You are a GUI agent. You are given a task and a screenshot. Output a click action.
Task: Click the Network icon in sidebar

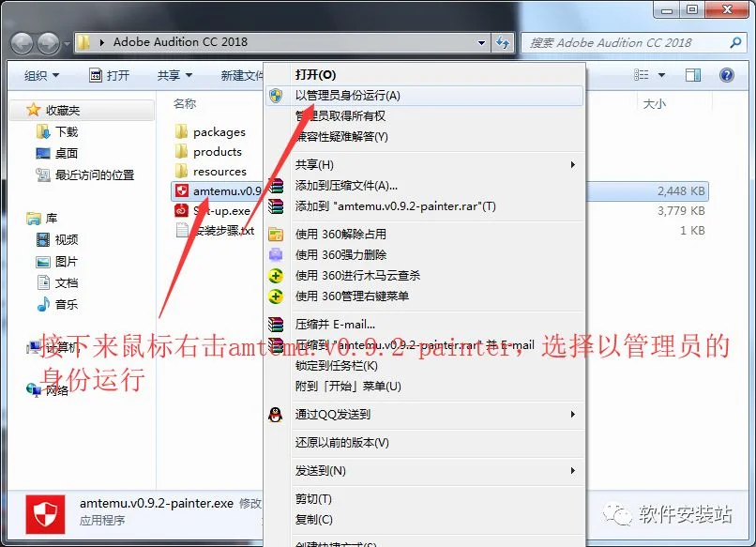tap(34, 389)
